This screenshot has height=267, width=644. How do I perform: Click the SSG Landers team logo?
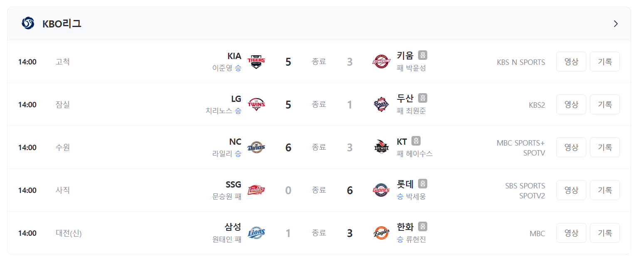coord(256,190)
